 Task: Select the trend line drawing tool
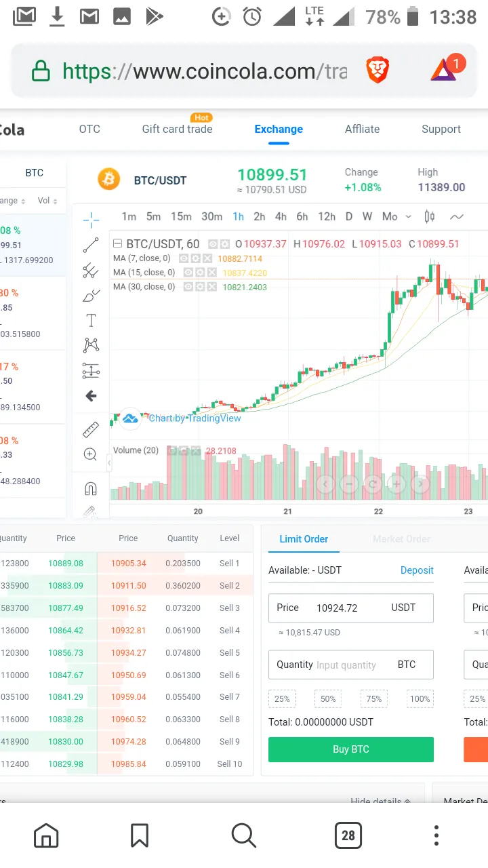tap(91, 245)
